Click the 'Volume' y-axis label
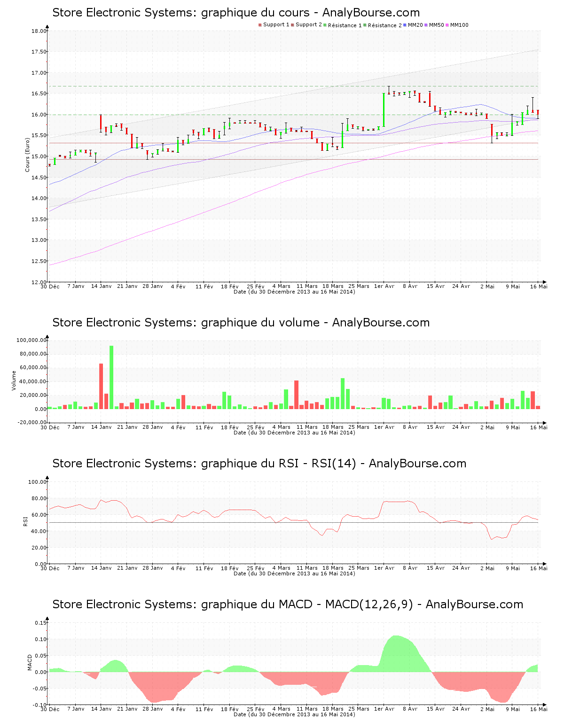Screen dimensions: 564x728 [14, 380]
